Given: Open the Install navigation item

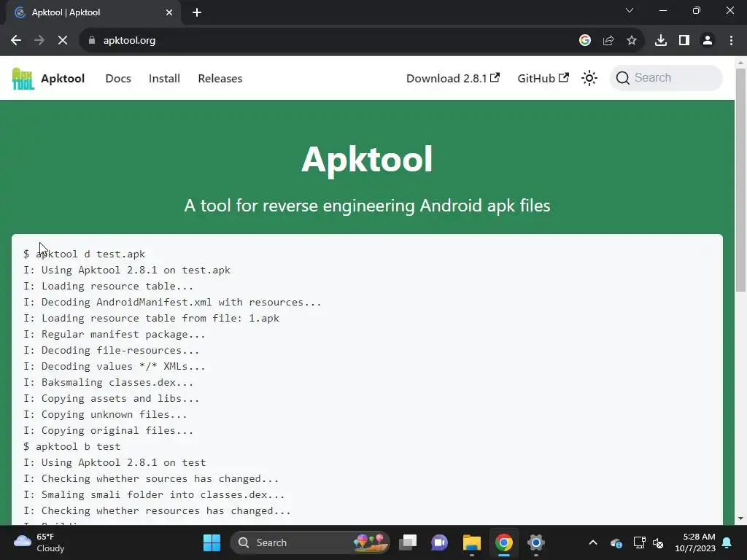Looking at the screenshot, I should (164, 79).
